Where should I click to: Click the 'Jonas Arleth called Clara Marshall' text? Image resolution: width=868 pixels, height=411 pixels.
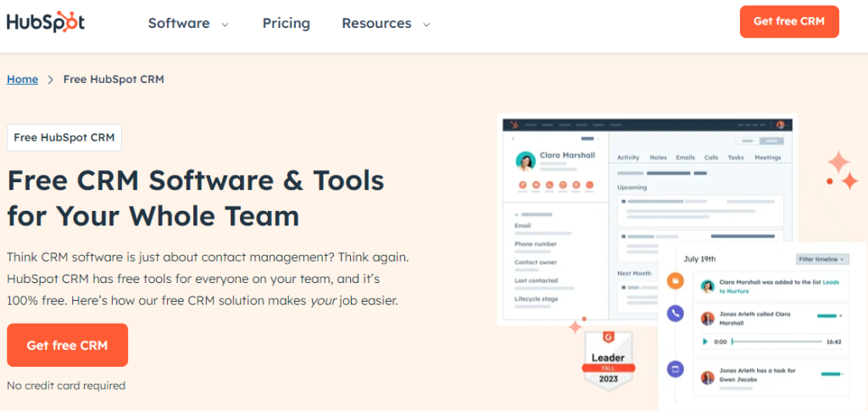(x=755, y=318)
